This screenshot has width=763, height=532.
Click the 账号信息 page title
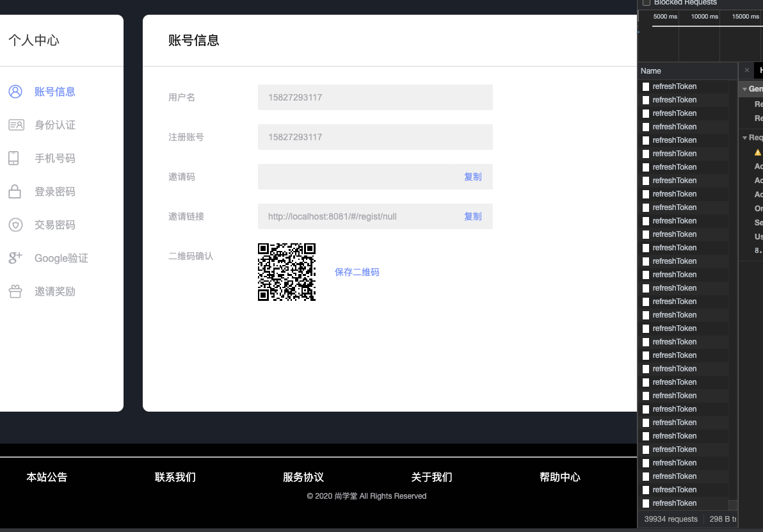tap(194, 40)
